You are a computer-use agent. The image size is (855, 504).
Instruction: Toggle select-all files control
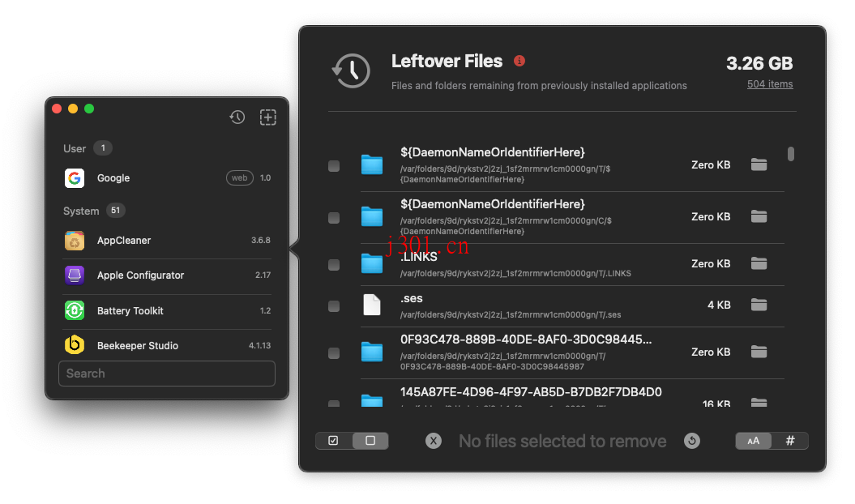coord(335,441)
